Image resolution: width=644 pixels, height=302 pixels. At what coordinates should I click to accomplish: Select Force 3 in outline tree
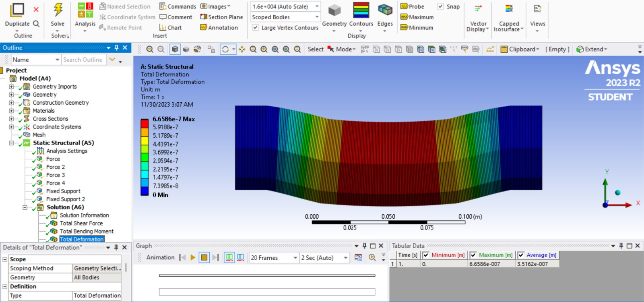point(55,175)
